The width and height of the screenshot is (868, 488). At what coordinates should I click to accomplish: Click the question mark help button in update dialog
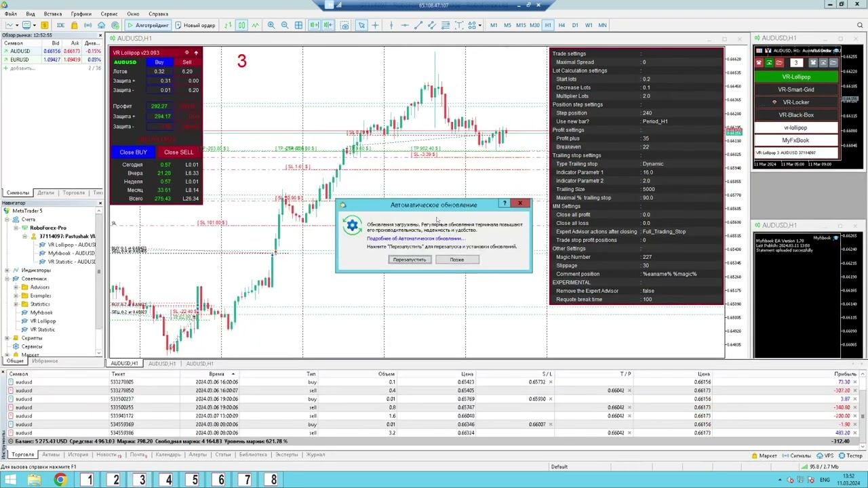pyautogui.click(x=505, y=203)
